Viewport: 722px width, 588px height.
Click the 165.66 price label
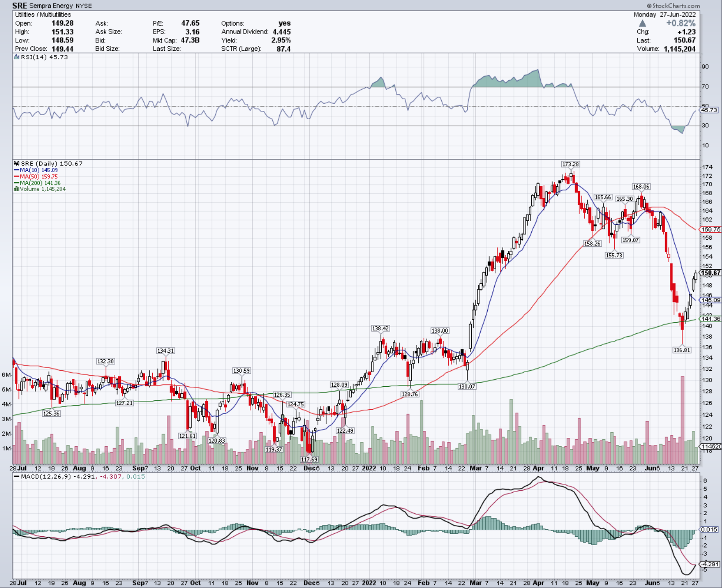603,197
